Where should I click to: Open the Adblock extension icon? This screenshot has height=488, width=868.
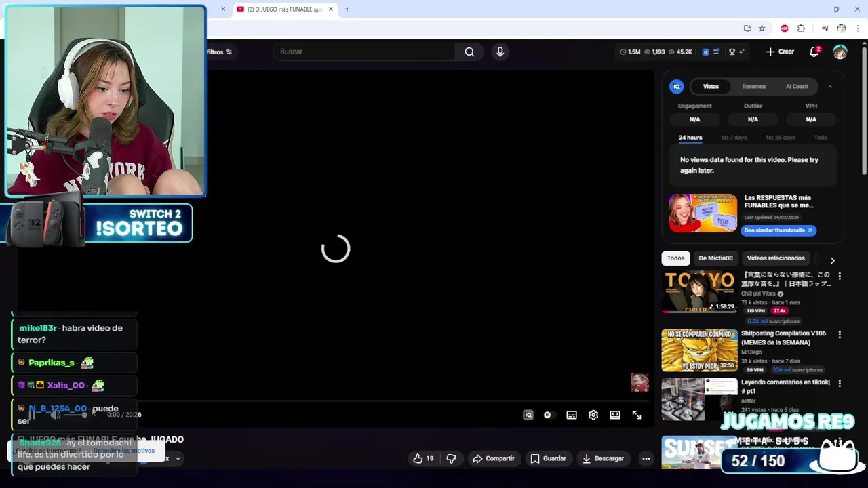click(785, 28)
